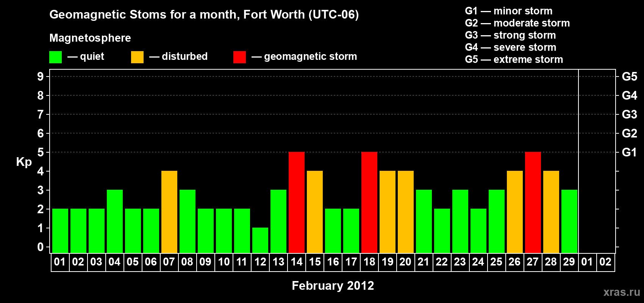
Task: Click the orange bar for February 26
Action: point(515,212)
